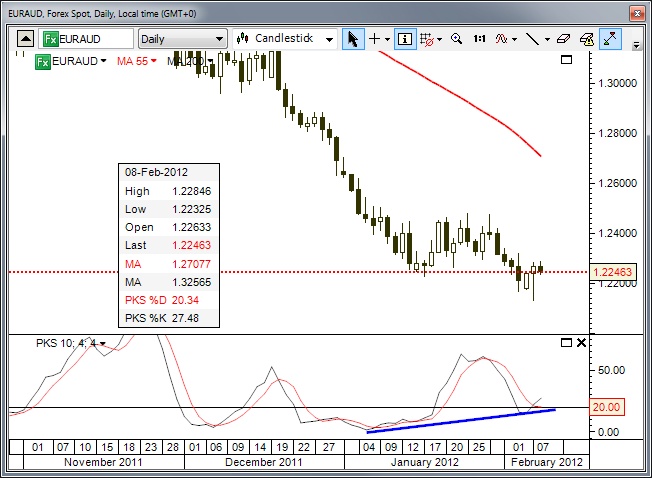Click the gridlines toggle icon

(x=427, y=39)
